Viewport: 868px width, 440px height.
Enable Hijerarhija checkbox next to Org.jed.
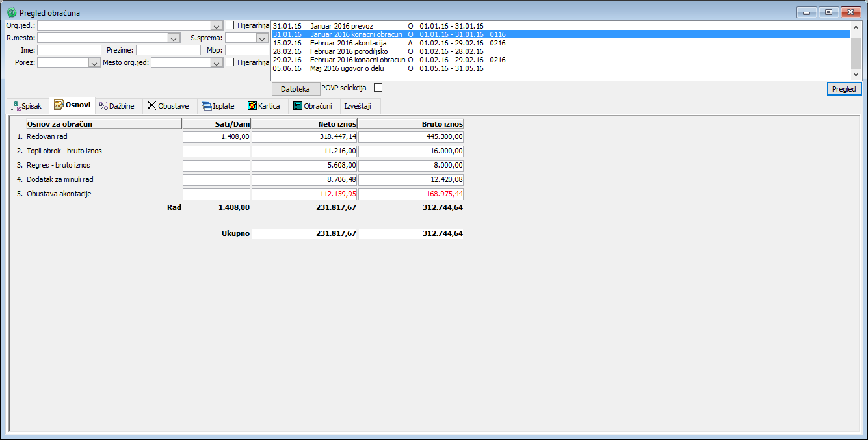pyautogui.click(x=230, y=25)
